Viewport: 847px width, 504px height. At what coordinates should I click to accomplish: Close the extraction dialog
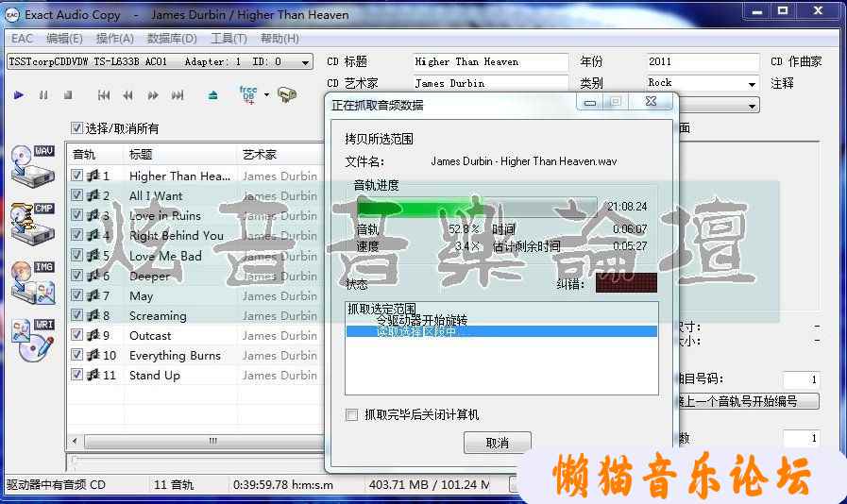[651, 102]
